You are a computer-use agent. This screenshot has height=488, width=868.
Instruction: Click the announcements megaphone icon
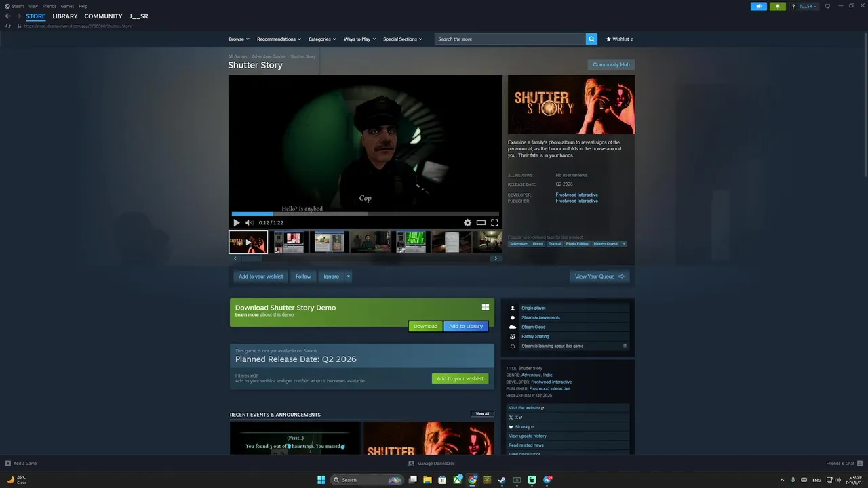[x=758, y=6]
